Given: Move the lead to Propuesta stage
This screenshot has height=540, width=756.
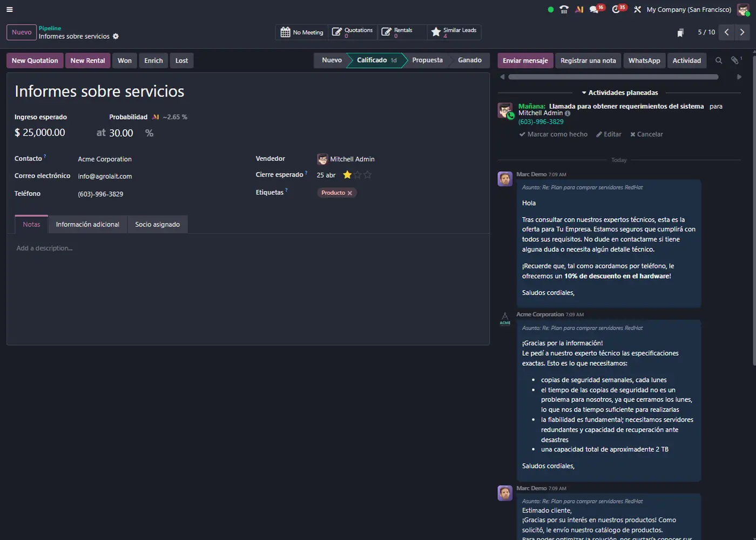Looking at the screenshot, I should tap(427, 60).
